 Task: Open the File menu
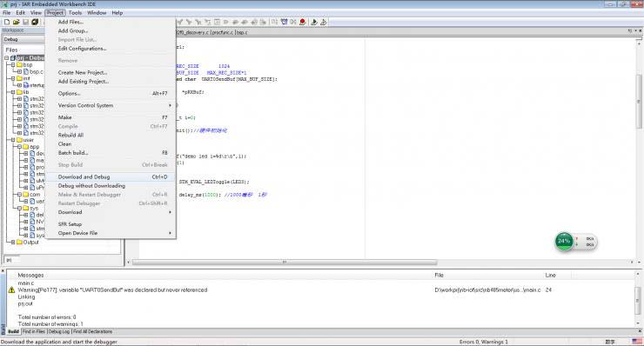tap(7, 13)
